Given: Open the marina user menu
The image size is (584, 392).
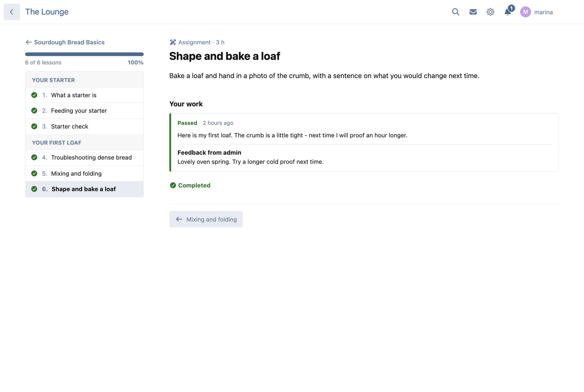Looking at the screenshot, I should click(x=537, y=12).
